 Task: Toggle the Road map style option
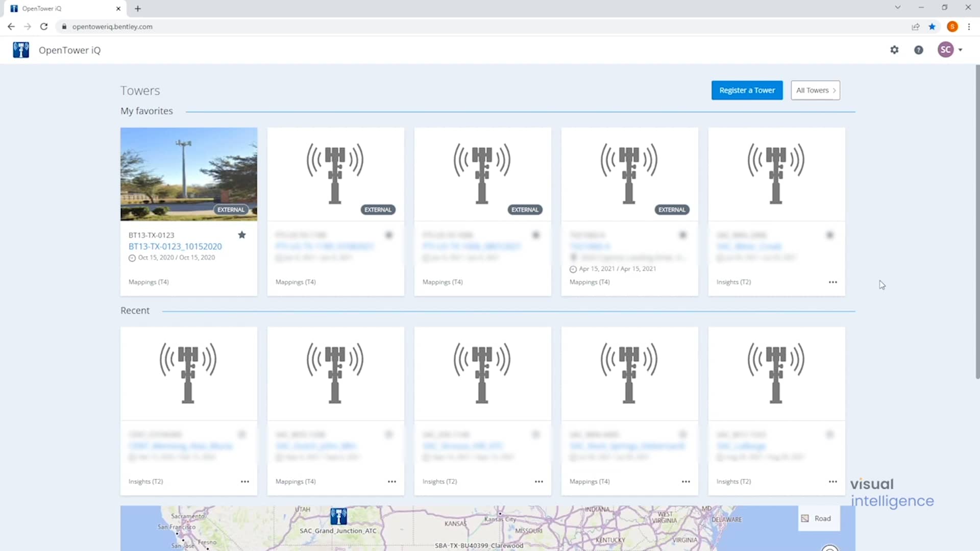pyautogui.click(x=818, y=518)
